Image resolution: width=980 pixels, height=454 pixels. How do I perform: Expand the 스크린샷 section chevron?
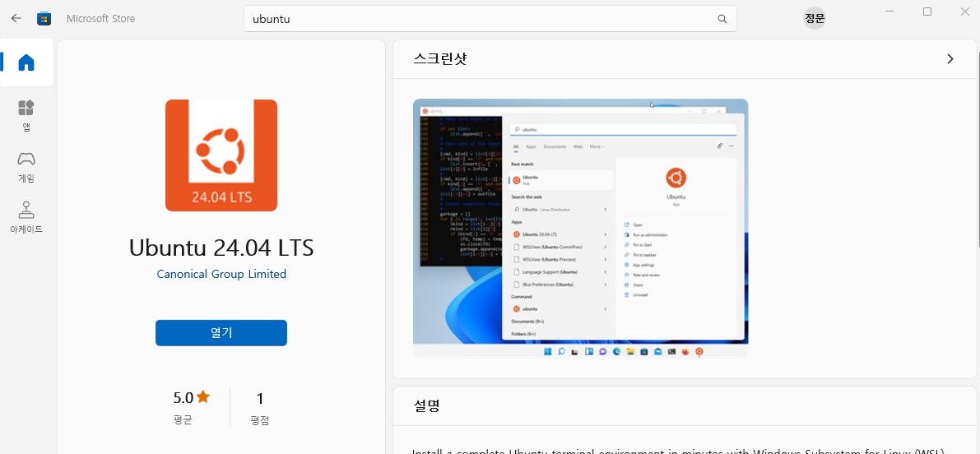point(950,58)
